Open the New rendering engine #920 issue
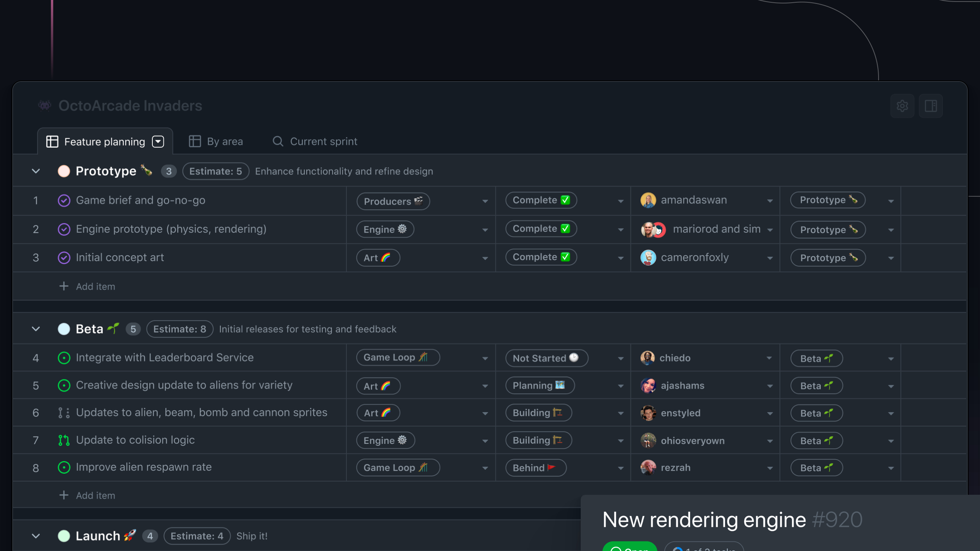Viewport: 980px width, 551px height. click(732, 520)
